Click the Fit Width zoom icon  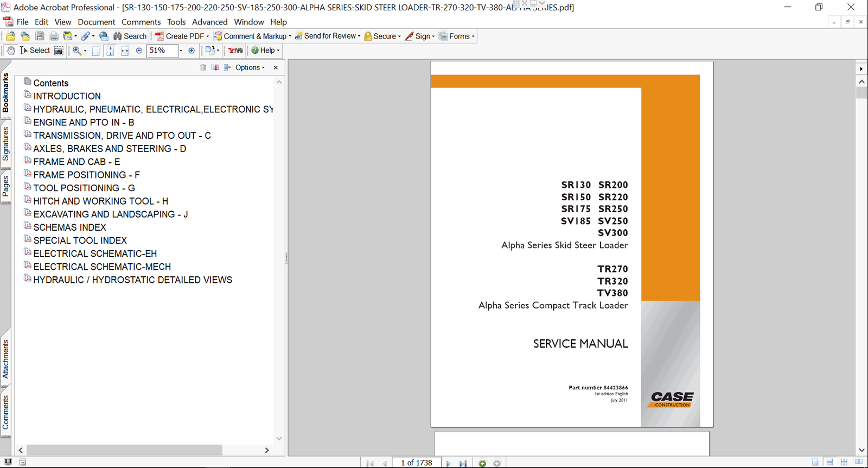pyautogui.click(x=125, y=50)
